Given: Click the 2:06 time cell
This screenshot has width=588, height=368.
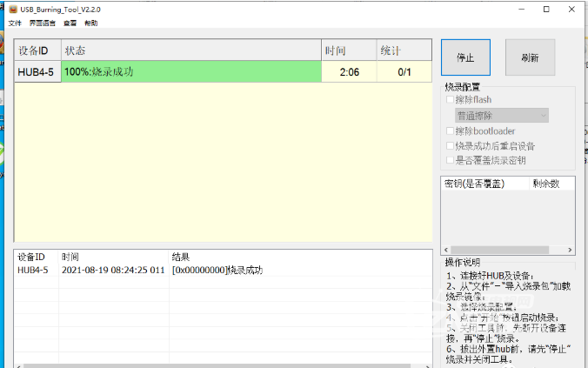Looking at the screenshot, I should (349, 71).
